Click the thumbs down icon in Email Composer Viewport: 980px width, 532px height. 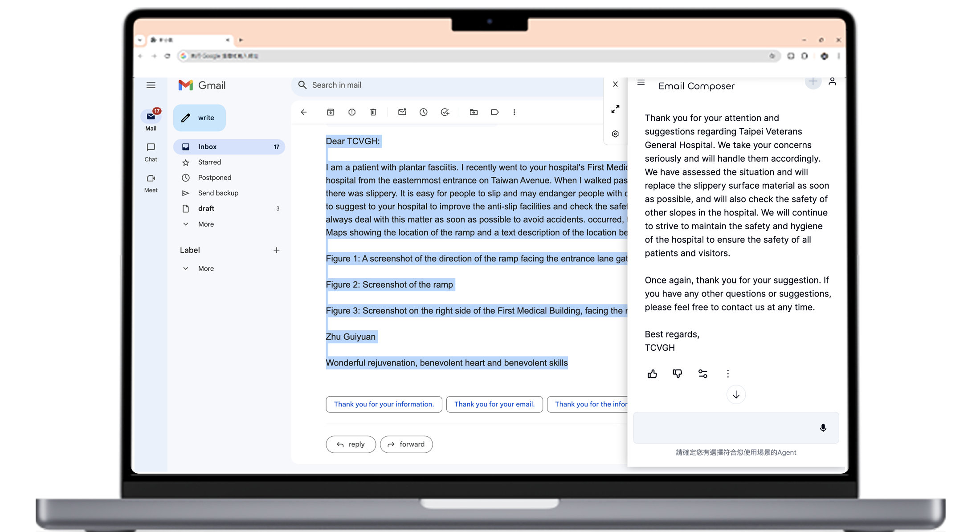coord(677,374)
